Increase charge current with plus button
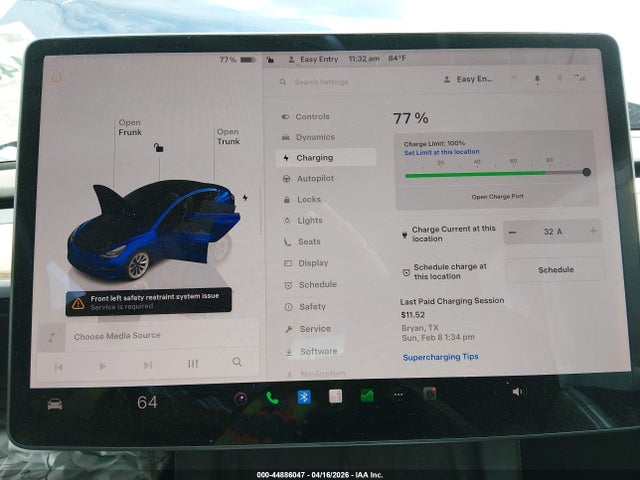The width and height of the screenshot is (640, 480). pos(593,231)
